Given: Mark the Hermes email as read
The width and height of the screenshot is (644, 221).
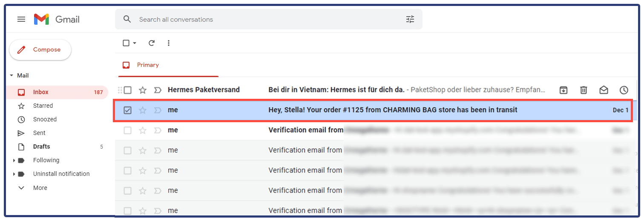Looking at the screenshot, I should pyautogui.click(x=604, y=90).
